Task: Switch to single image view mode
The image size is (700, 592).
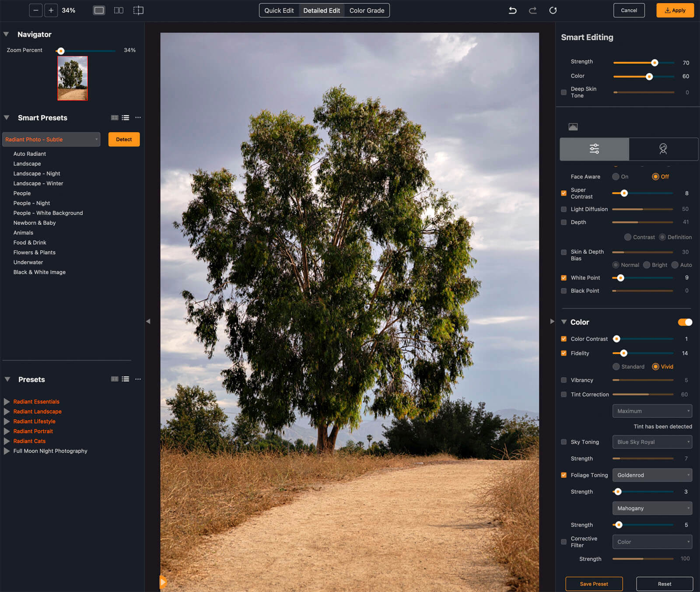Action: (99, 10)
